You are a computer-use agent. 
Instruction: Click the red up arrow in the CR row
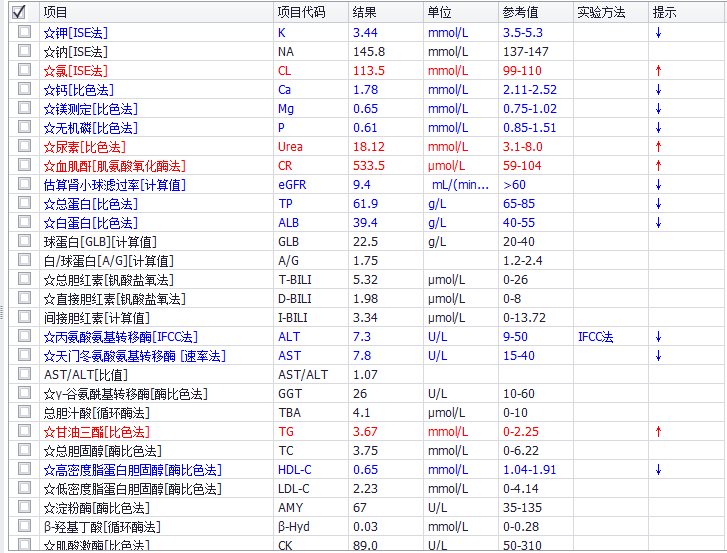[658, 166]
